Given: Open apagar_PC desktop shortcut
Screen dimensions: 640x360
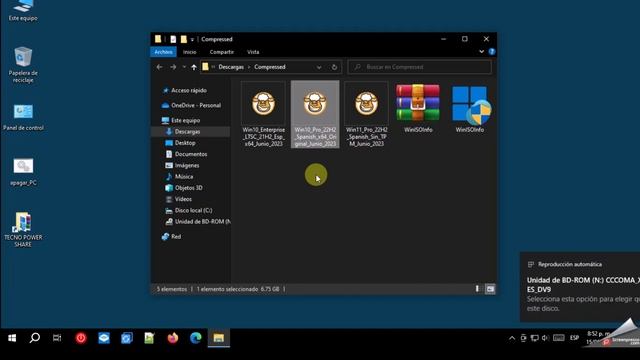Looking at the screenshot, I should (23, 172).
